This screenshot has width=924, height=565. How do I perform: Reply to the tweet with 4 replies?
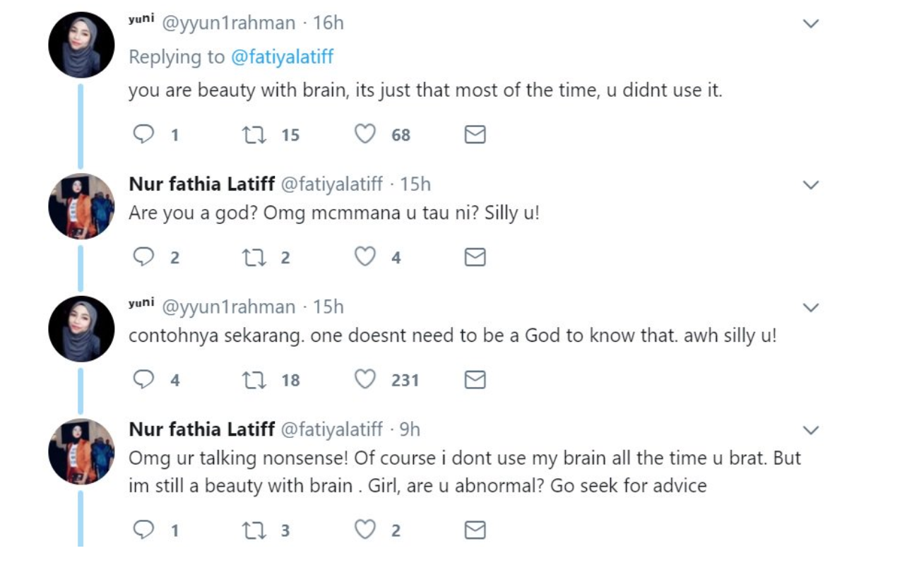click(x=143, y=380)
